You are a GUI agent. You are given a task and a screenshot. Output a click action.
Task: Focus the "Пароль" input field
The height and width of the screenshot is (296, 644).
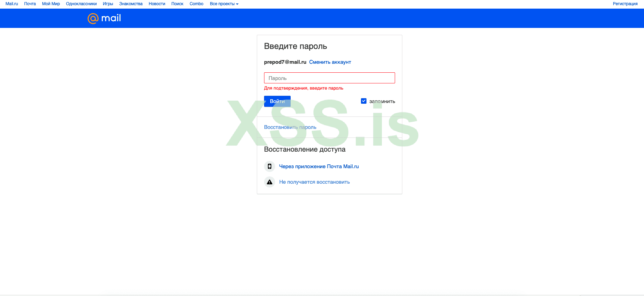coord(330,78)
